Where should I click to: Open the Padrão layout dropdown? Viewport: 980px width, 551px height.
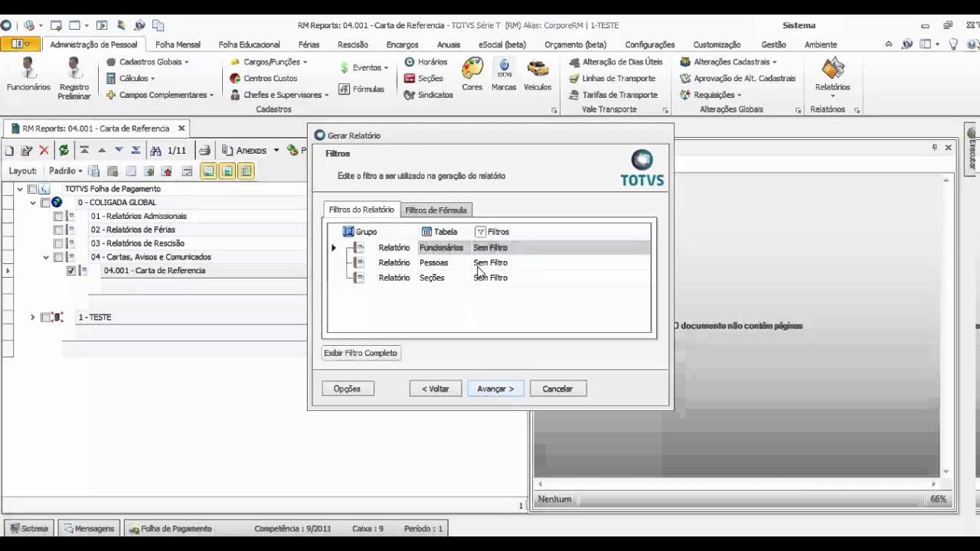(65, 171)
